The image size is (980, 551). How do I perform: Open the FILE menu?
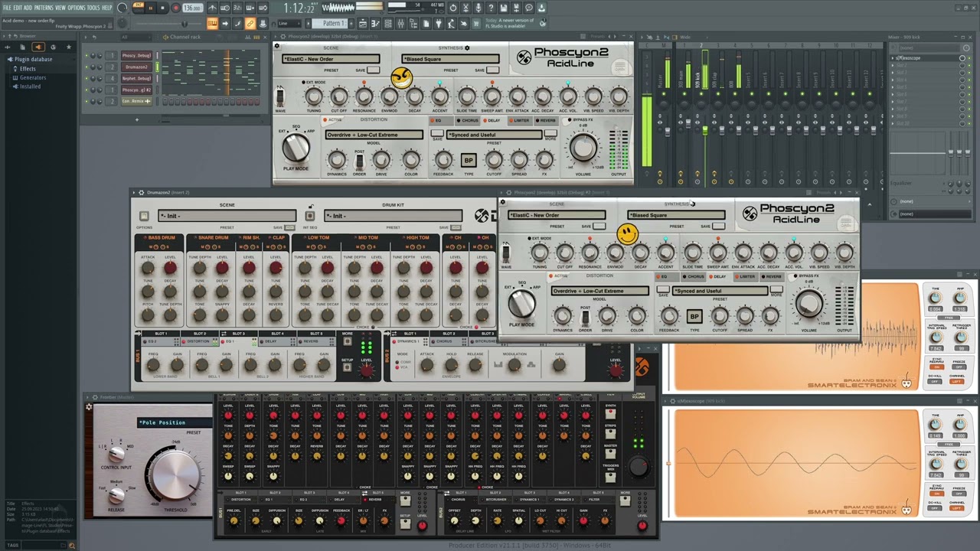[x=7, y=8]
